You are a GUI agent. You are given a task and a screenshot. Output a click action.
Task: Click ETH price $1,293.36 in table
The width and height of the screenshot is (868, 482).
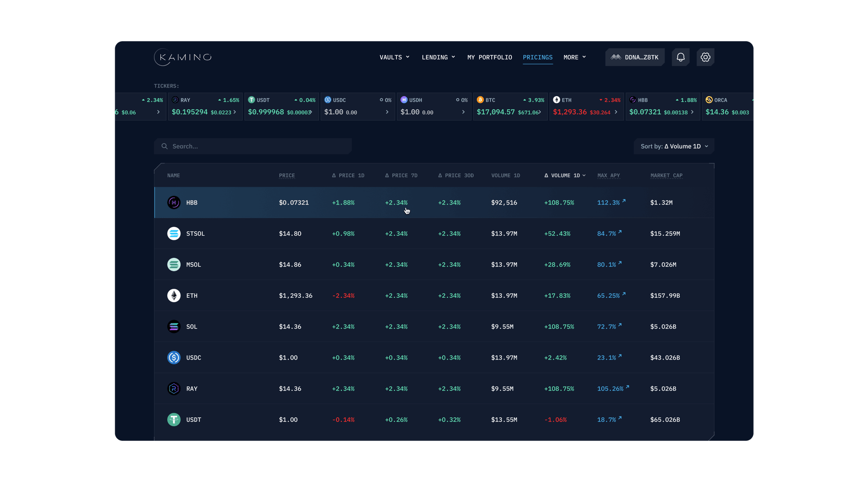coord(295,296)
